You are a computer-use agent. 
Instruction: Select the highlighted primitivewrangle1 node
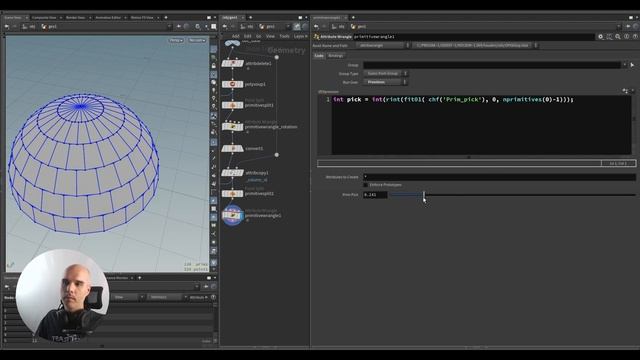point(233,215)
